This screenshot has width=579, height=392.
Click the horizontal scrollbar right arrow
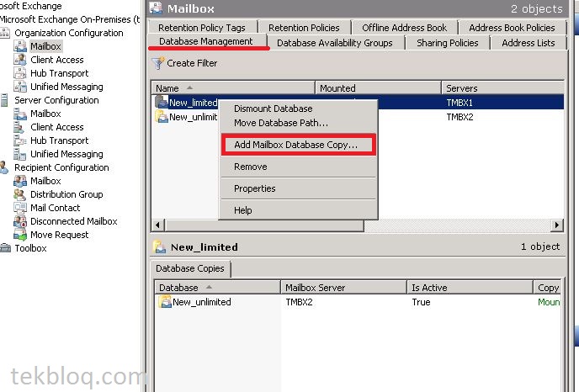click(x=557, y=225)
